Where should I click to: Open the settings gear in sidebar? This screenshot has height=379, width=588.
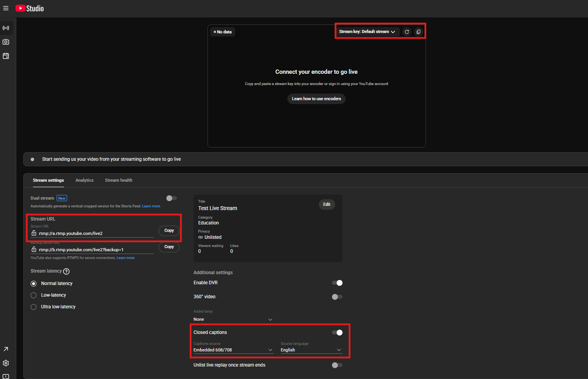point(6,363)
